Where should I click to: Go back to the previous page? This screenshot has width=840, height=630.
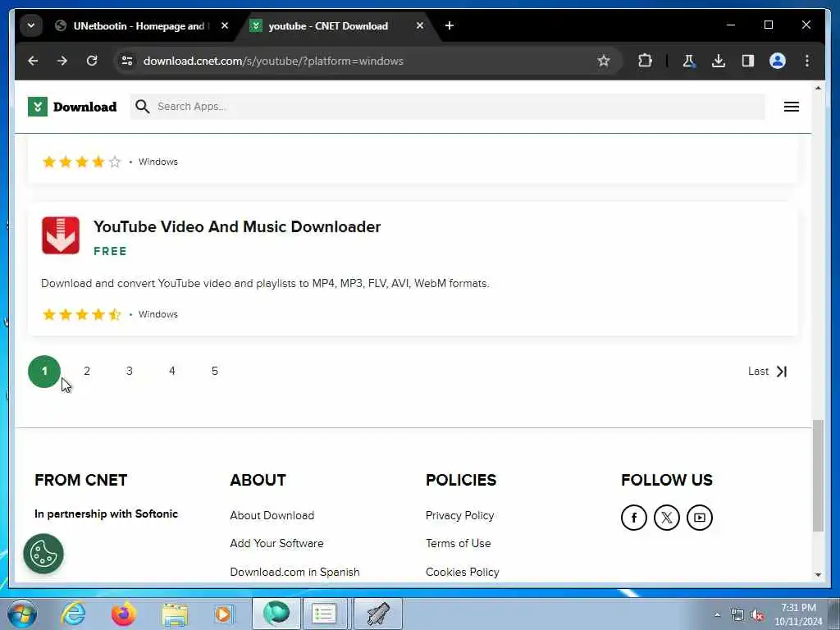[33, 61]
